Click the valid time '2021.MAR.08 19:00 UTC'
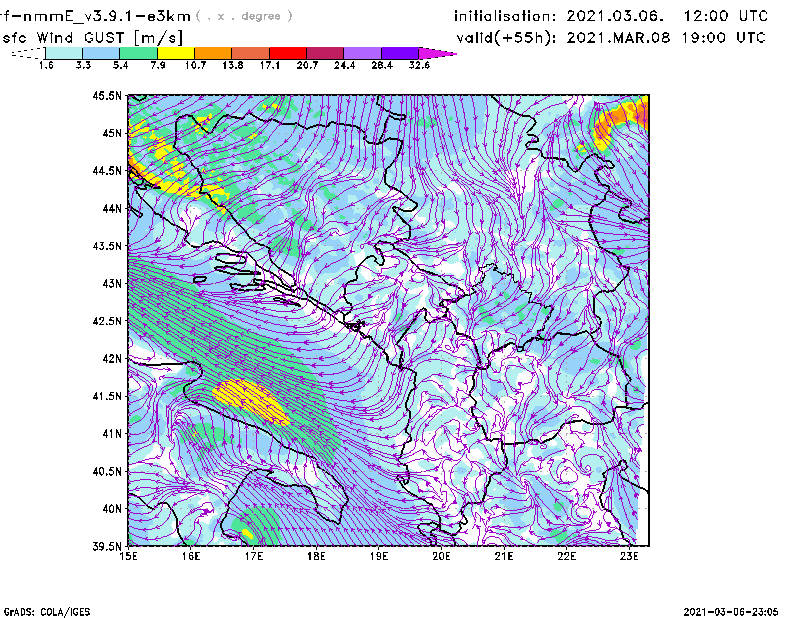Screen dimensions: 800x618 666,38
